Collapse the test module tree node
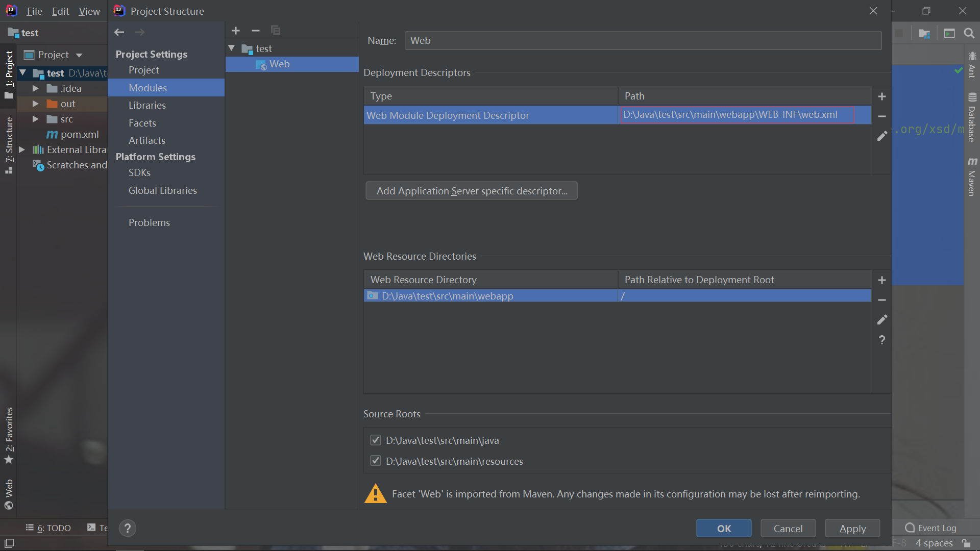 232,48
